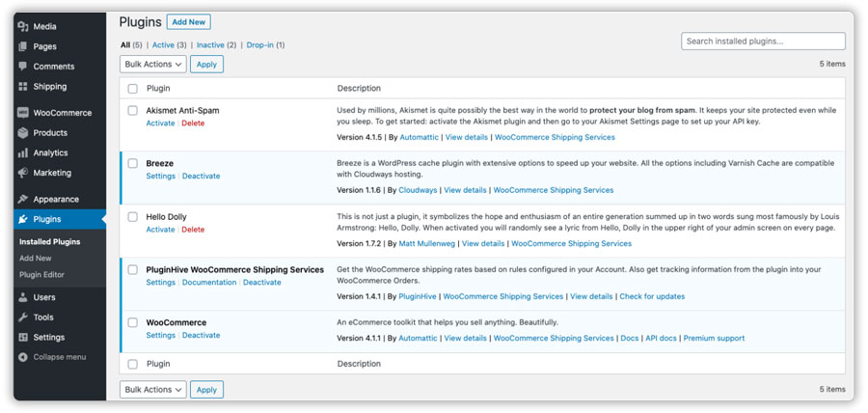The width and height of the screenshot is (868, 413).
Task: Open the Installed Plugins submenu item
Action: coord(50,242)
